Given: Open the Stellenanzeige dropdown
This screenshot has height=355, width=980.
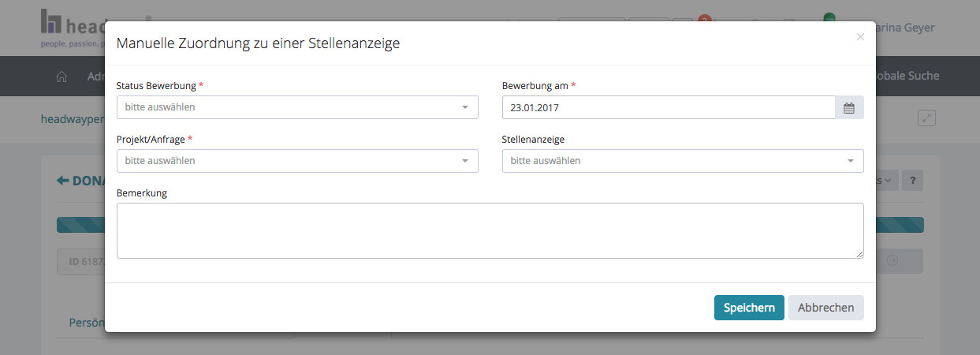Looking at the screenshot, I should [682, 161].
